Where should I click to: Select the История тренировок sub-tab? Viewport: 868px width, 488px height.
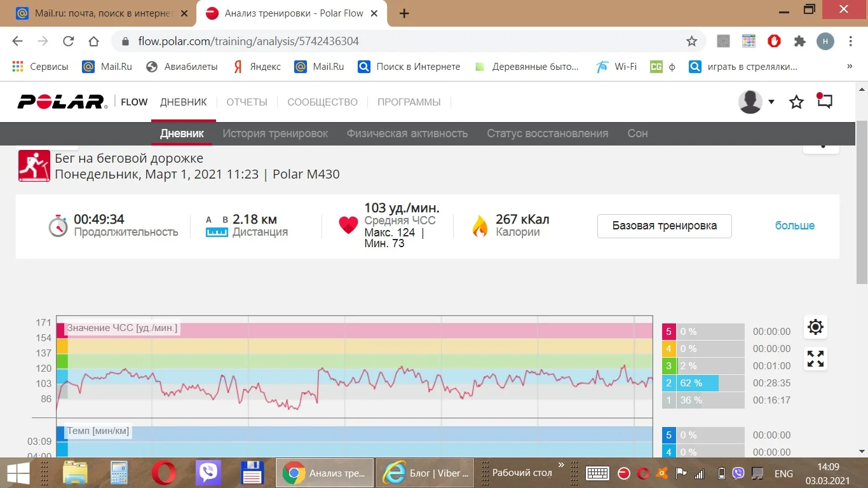[x=275, y=133]
